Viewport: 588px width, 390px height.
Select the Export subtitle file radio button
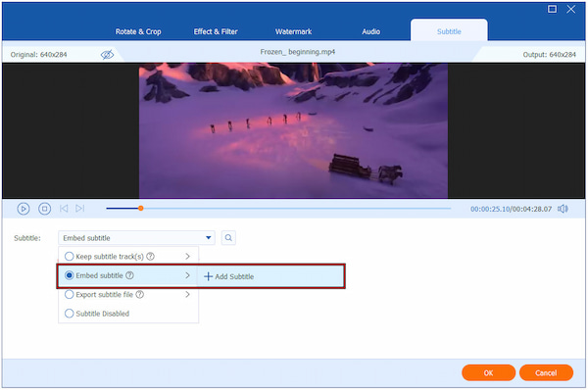pos(69,294)
